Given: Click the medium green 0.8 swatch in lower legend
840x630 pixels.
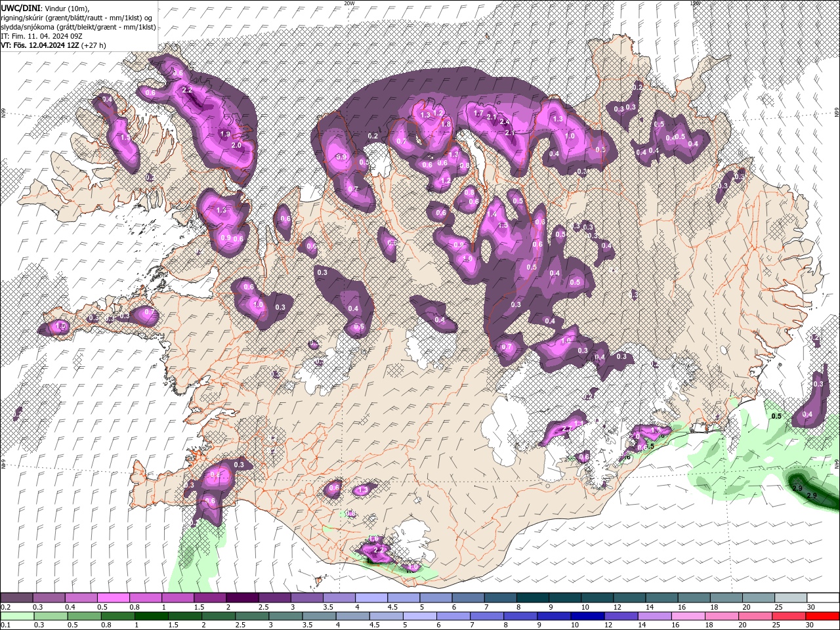Looking at the screenshot, I should tap(117, 616).
